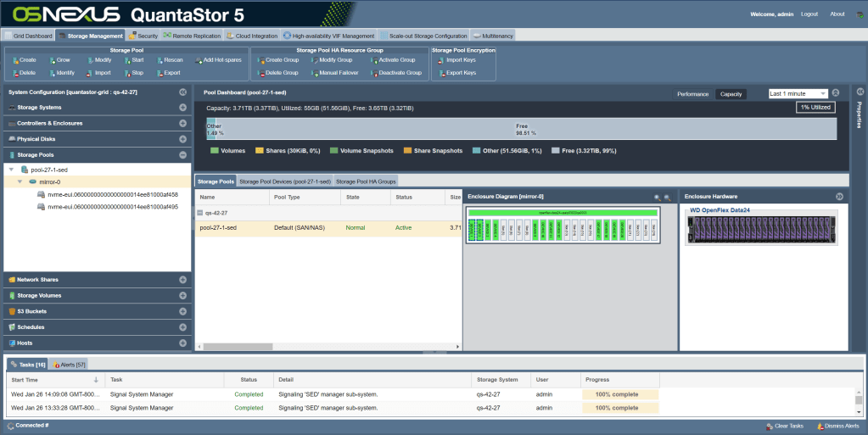This screenshot has width=868, height=435.
Task: Expand the S3 Buckets section
Action: click(x=182, y=311)
